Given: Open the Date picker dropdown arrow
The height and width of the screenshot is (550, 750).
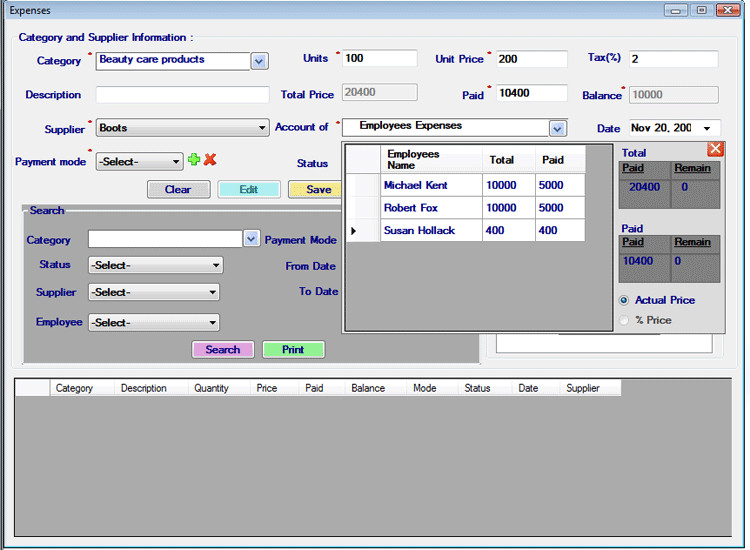Looking at the screenshot, I should click(x=706, y=128).
